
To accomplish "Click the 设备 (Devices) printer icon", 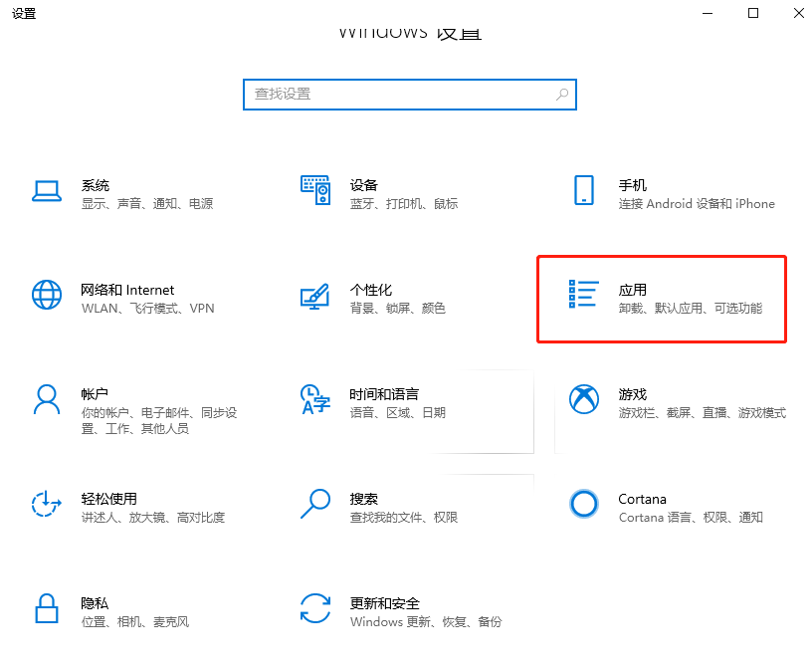I will click(315, 190).
